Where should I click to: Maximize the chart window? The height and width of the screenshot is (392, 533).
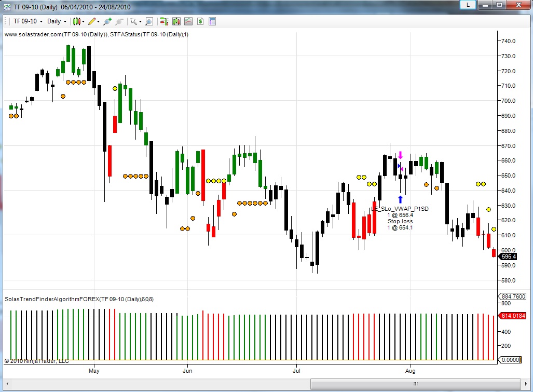coord(499,5)
